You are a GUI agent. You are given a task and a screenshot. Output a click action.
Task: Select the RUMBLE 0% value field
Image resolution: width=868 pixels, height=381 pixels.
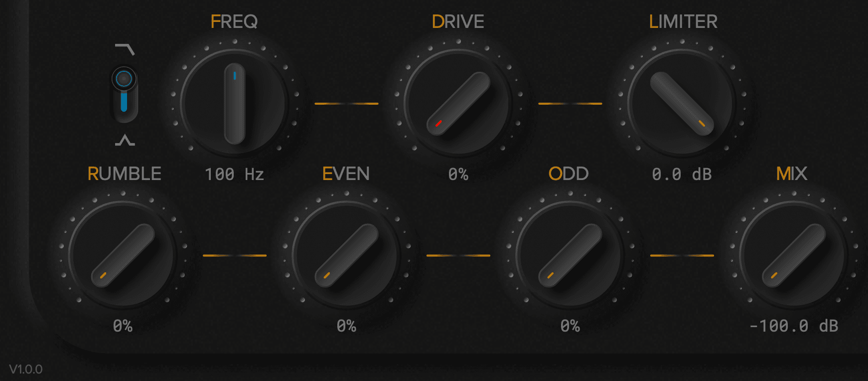tap(123, 326)
